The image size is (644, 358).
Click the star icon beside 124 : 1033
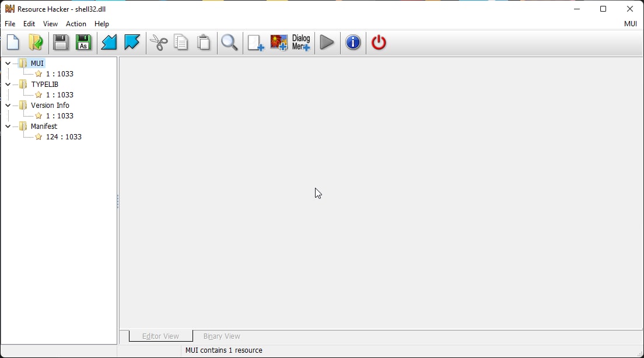[38, 136]
